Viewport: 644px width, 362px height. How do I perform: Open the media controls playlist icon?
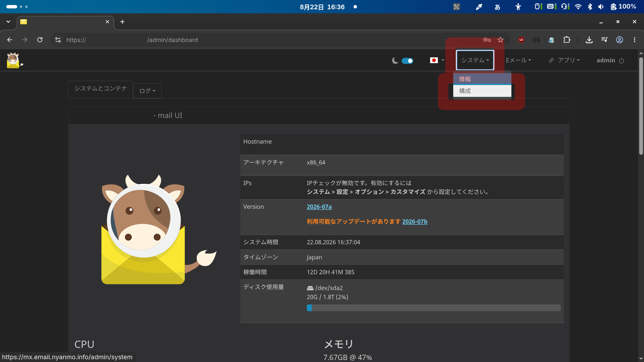pos(604,40)
